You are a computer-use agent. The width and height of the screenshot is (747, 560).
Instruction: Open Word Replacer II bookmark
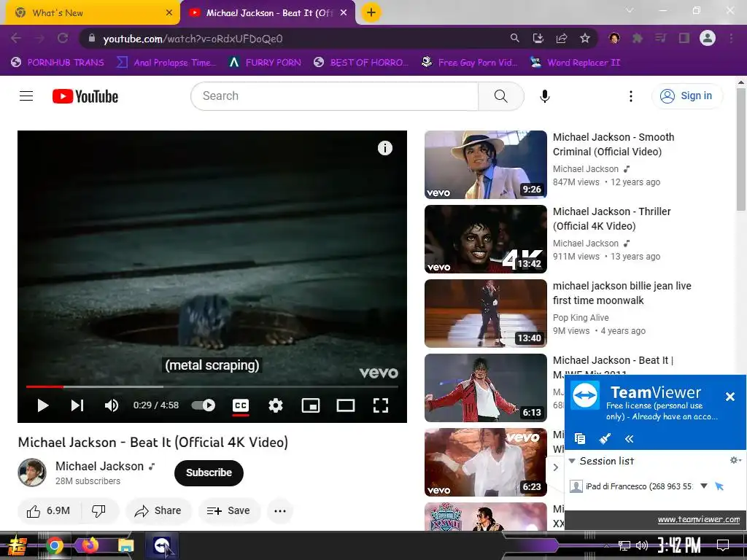(575, 63)
